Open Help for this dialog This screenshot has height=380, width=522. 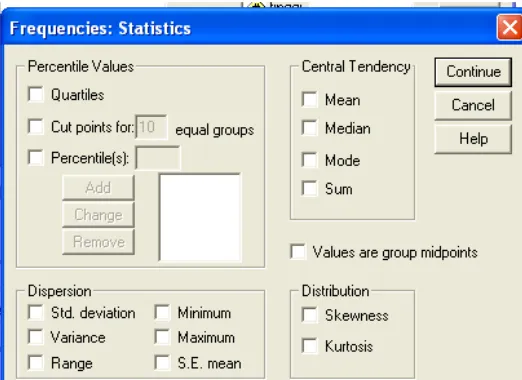pyautogui.click(x=473, y=139)
